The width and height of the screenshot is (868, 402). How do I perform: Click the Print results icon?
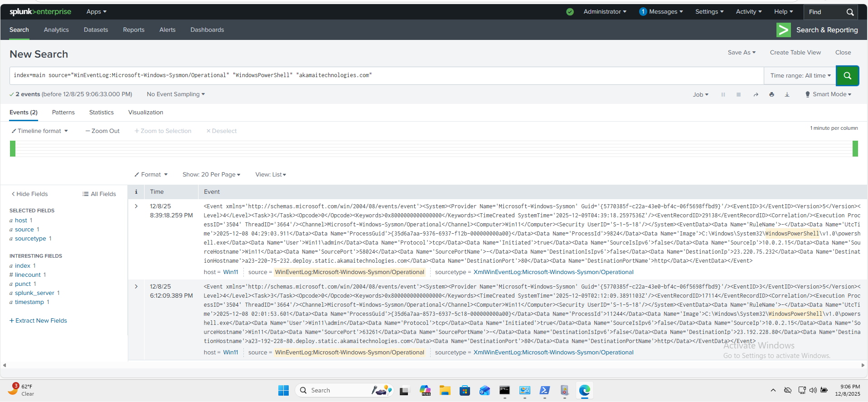tap(771, 94)
